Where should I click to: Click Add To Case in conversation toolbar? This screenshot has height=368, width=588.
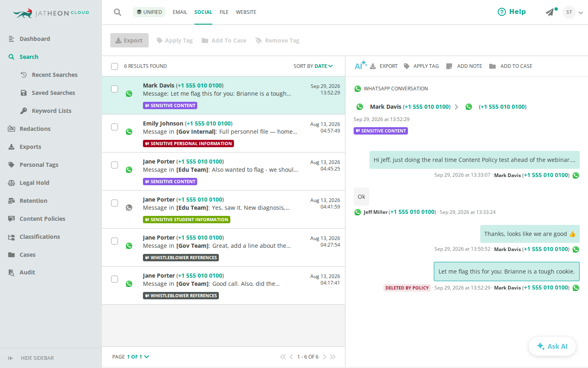click(511, 66)
